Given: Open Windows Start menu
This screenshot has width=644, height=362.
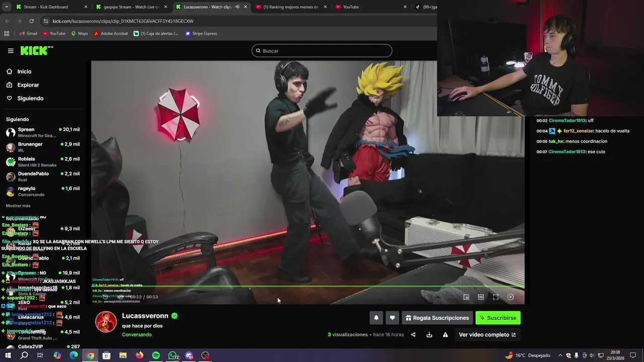Looking at the screenshot, I should click(8, 355).
